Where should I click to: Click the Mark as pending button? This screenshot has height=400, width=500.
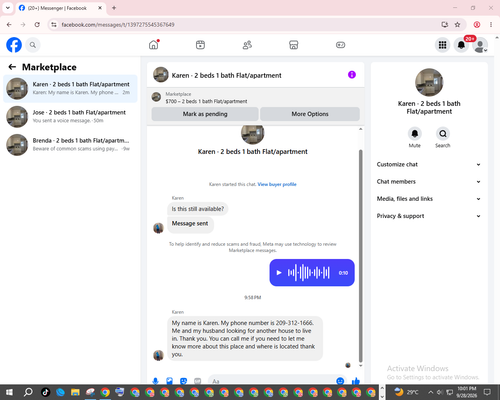pyautogui.click(x=205, y=114)
